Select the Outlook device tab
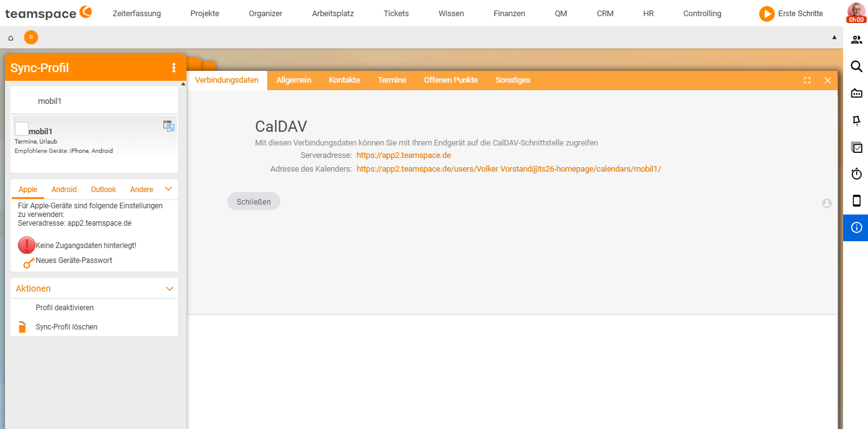The image size is (868, 429). [104, 190]
